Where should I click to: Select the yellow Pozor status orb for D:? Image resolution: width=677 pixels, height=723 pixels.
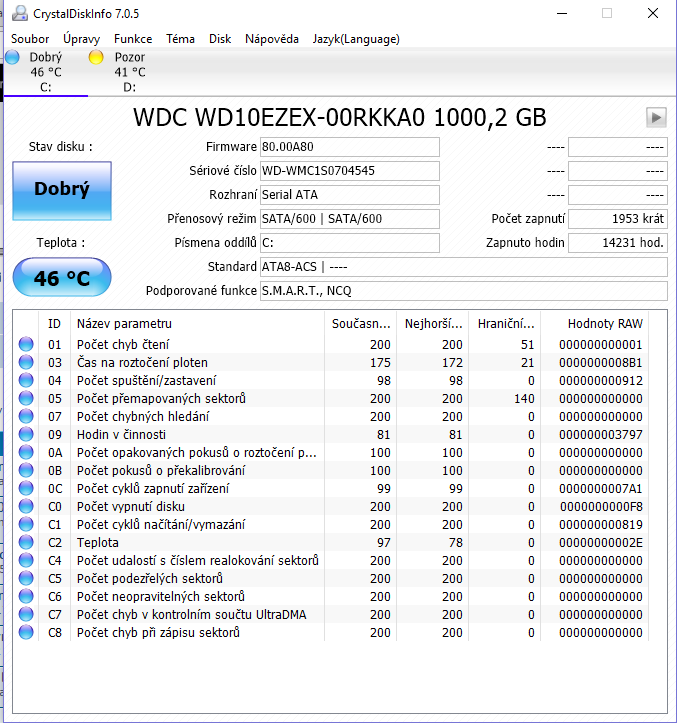tap(96, 57)
